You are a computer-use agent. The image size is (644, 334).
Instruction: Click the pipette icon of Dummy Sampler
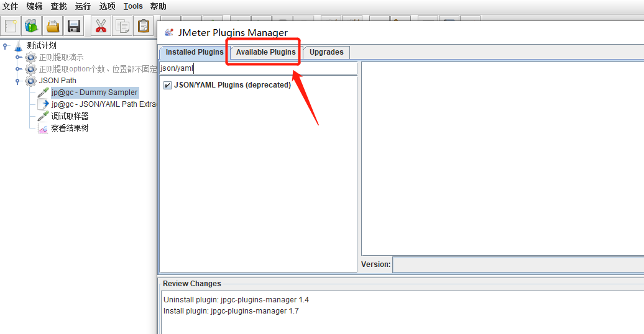point(43,93)
